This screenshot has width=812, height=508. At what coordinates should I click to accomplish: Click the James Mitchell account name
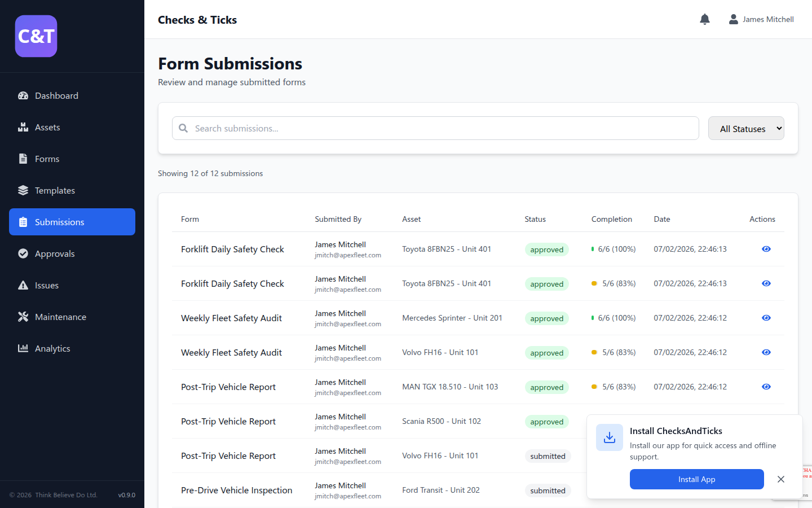tap(768, 19)
